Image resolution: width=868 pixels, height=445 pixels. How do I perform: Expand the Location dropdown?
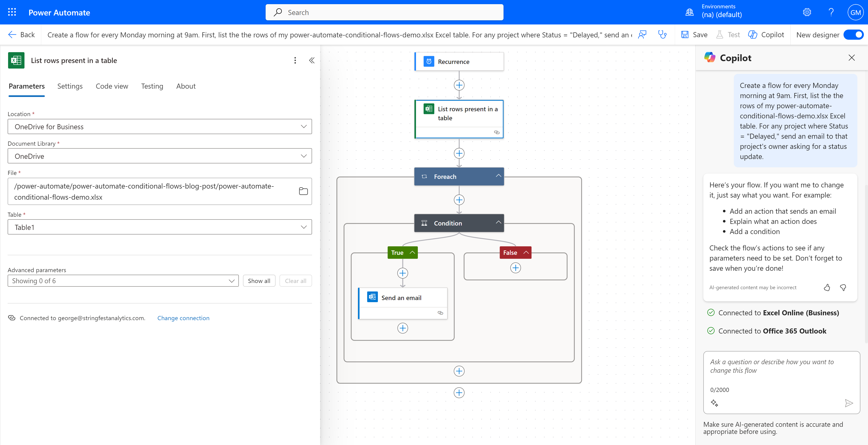pos(159,126)
